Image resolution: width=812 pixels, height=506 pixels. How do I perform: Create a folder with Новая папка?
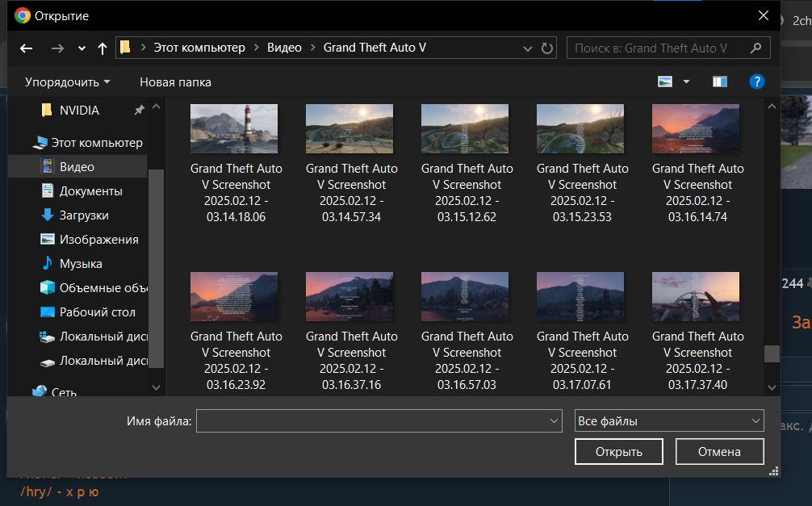[175, 82]
